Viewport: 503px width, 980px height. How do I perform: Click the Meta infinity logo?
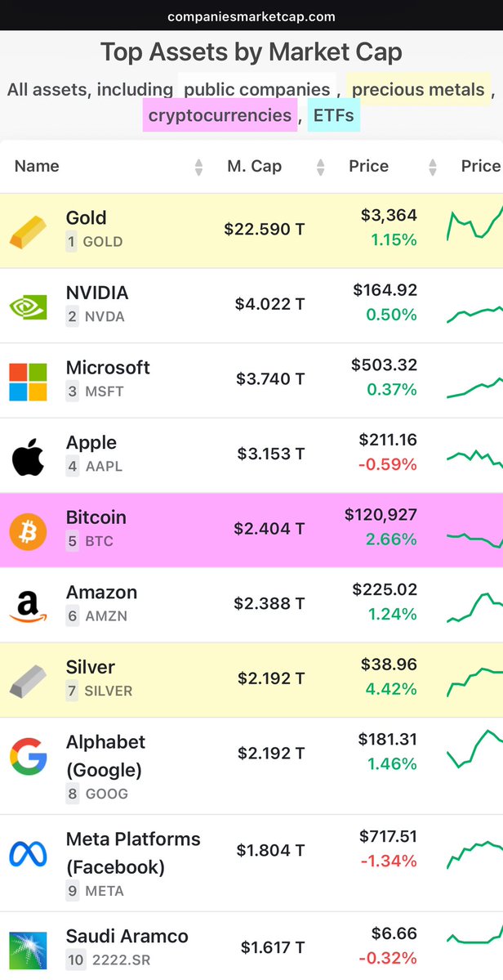pyautogui.click(x=28, y=851)
